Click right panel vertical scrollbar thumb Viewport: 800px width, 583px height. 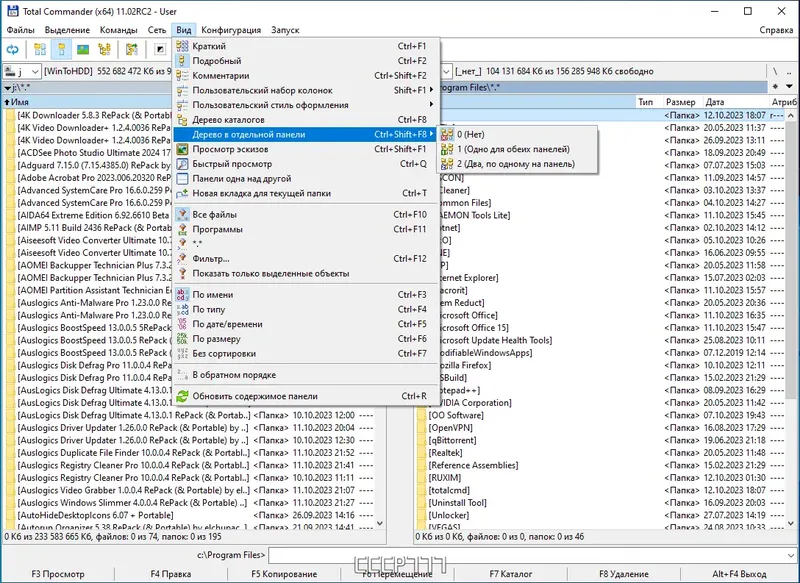click(790, 260)
